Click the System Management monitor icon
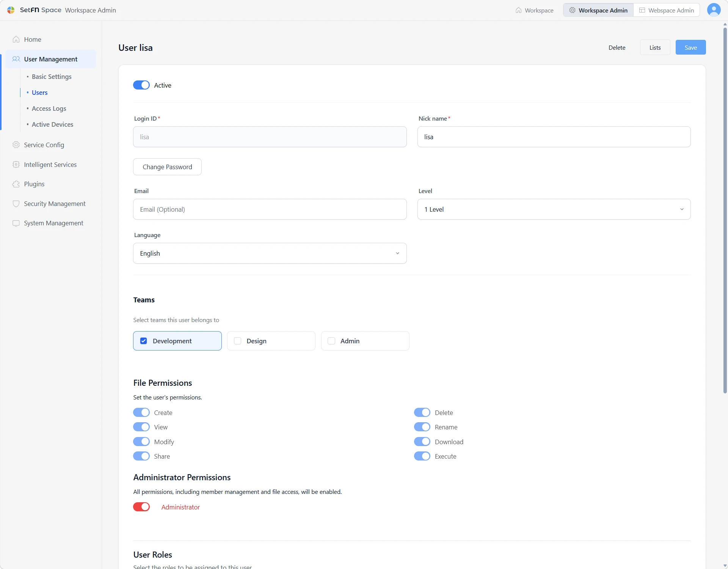Viewport: 728px width, 569px height. click(x=16, y=223)
